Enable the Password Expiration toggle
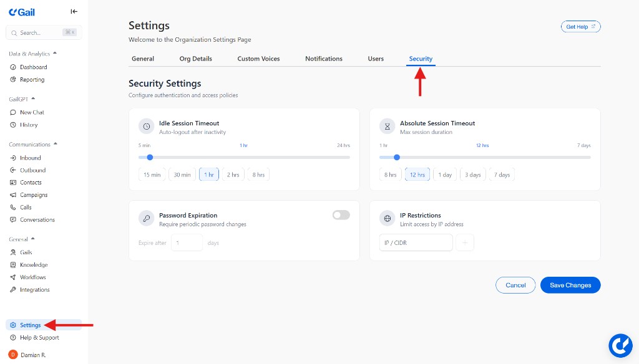Image resolution: width=639 pixels, height=364 pixels. [341, 214]
